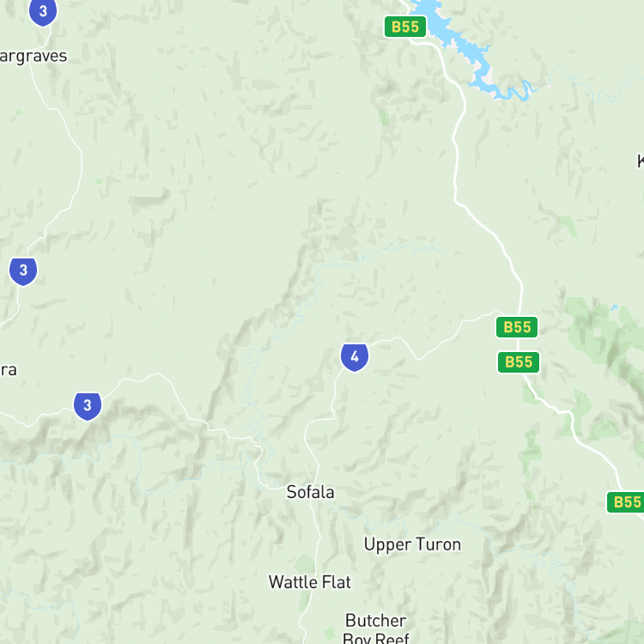Click the route 4 shield marker

click(x=355, y=357)
